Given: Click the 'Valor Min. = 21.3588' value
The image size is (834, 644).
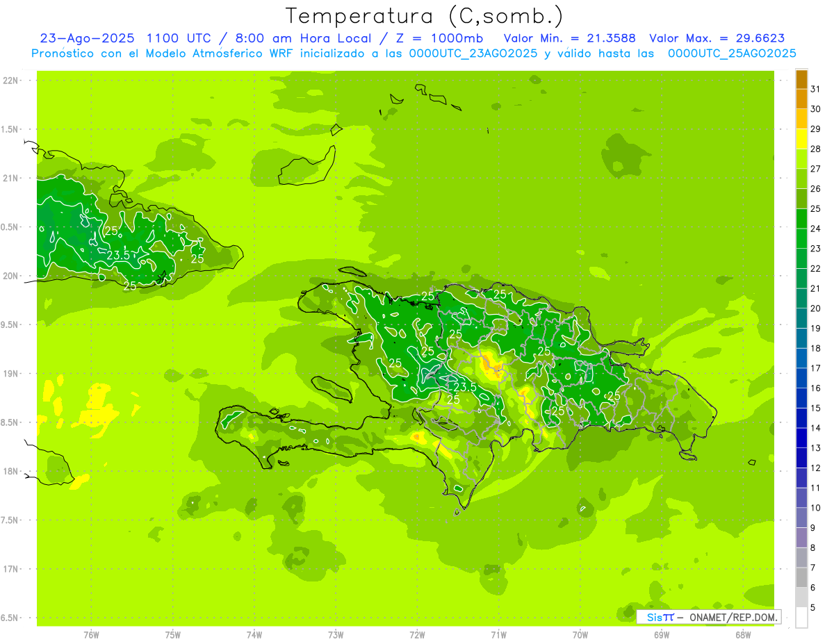Looking at the screenshot, I should [x=570, y=38].
